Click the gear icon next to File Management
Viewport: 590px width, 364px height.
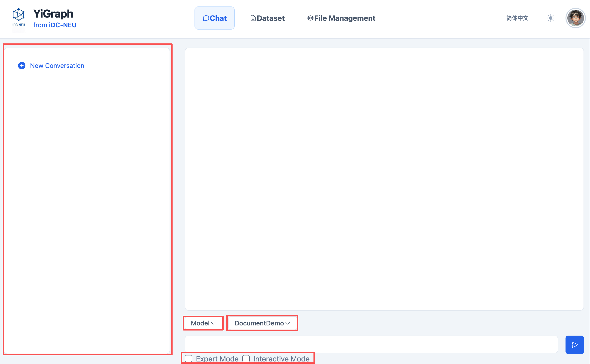(310, 18)
